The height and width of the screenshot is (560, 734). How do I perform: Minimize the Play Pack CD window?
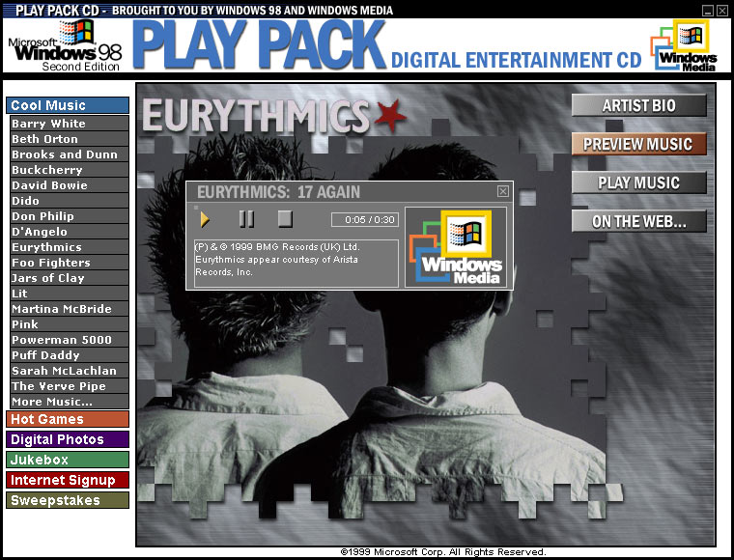tap(708, 11)
